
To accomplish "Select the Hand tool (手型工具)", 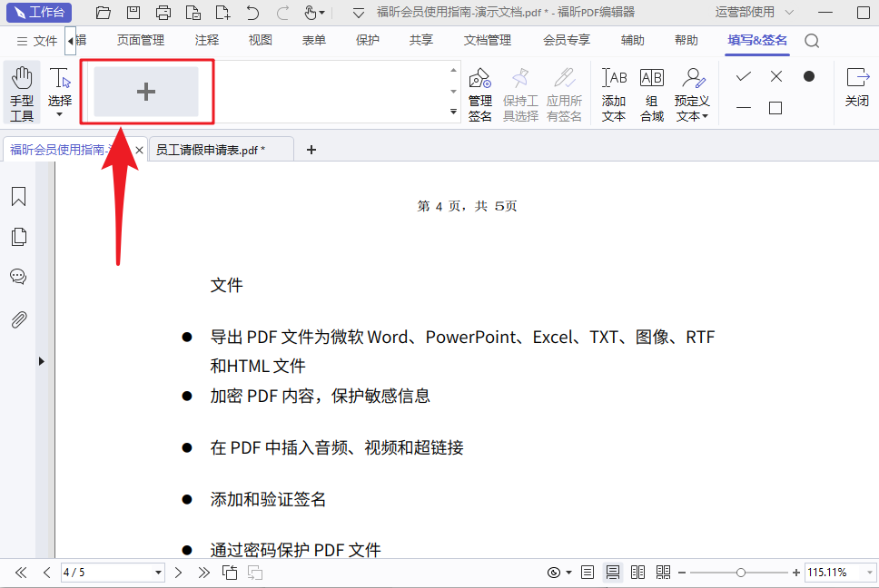I will tap(22, 93).
